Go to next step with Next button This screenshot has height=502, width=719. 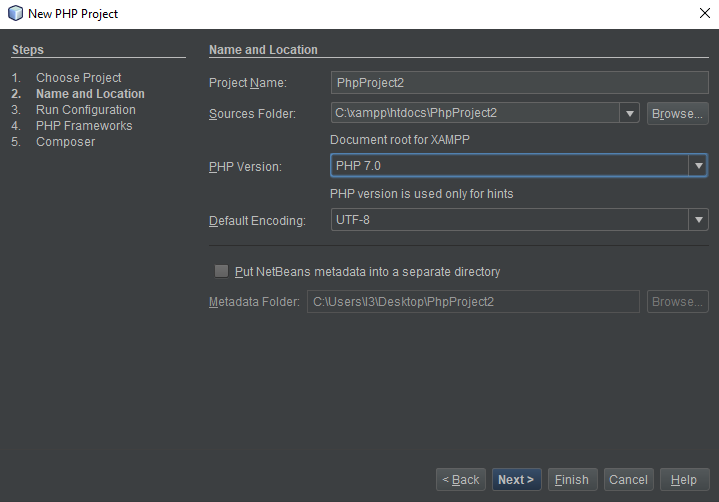[516, 480]
